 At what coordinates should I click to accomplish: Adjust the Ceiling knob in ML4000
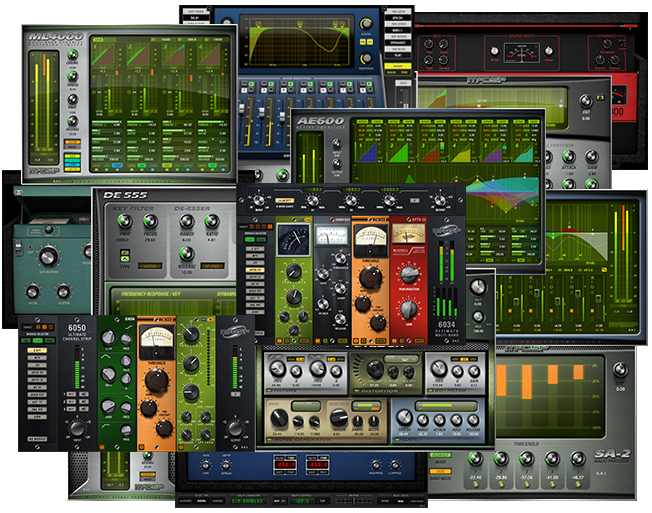pos(73,55)
